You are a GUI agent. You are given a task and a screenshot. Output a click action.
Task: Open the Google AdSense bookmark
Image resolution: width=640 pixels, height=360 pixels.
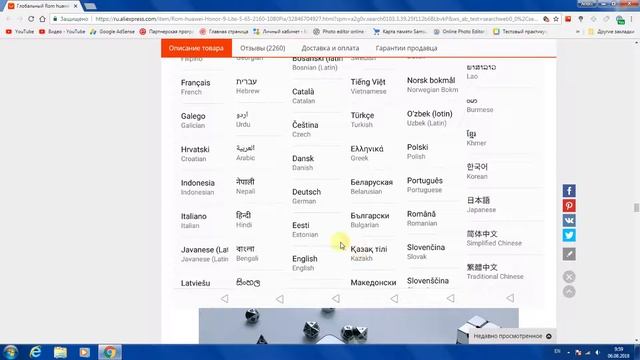(112, 31)
